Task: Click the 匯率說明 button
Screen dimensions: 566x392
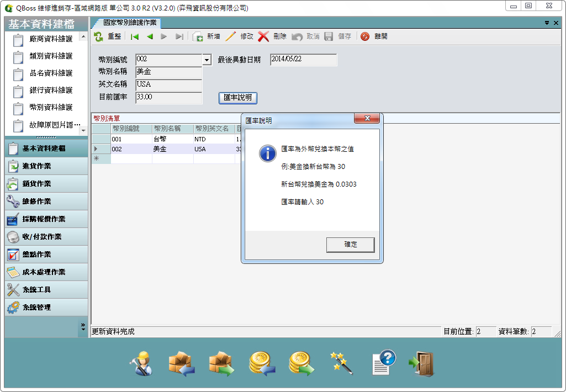Action: click(238, 98)
